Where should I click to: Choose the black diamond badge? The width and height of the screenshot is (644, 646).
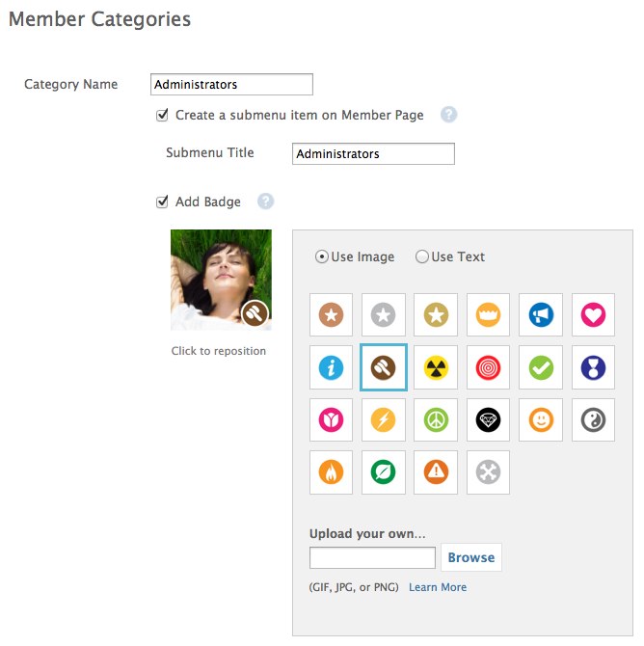pyautogui.click(x=488, y=419)
